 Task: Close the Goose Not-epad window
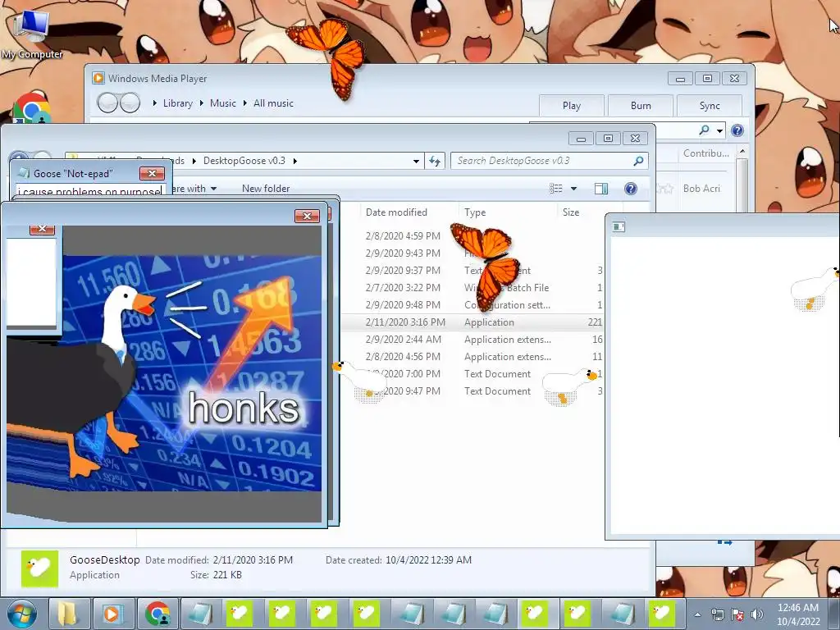[x=152, y=173]
